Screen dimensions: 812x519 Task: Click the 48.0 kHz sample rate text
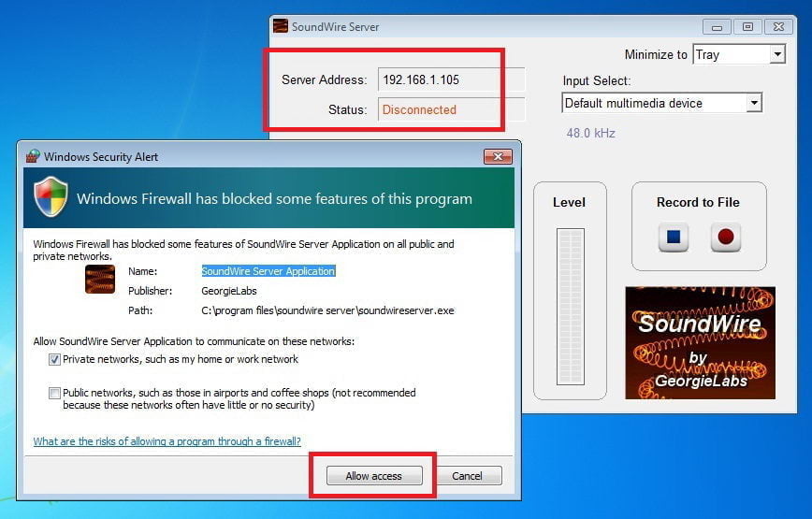(x=590, y=133)
